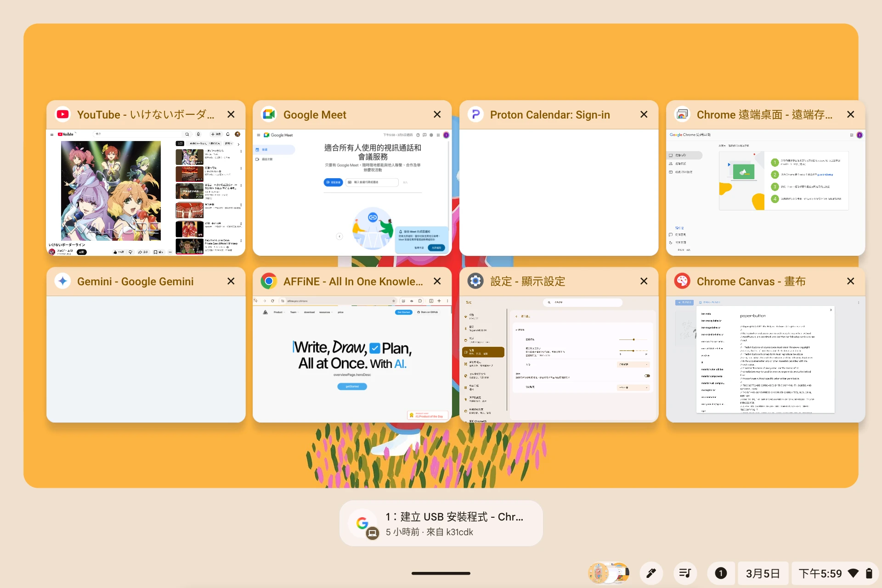The width and height of the screenshot is (882, 588).
Task: Click the YouTube icon in window header
Action: point(62,114)
